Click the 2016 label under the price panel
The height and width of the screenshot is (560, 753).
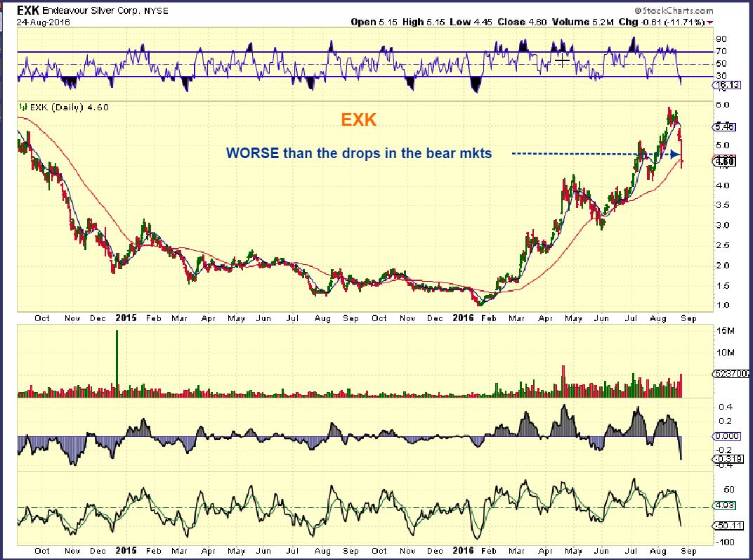464,318
